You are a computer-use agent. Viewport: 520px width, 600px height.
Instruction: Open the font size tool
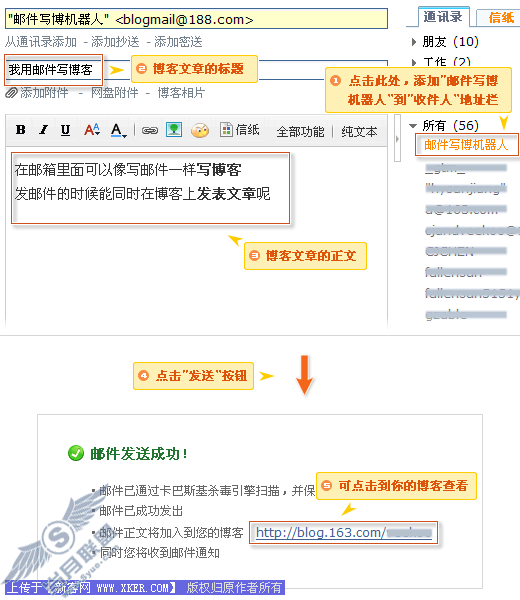92,130
